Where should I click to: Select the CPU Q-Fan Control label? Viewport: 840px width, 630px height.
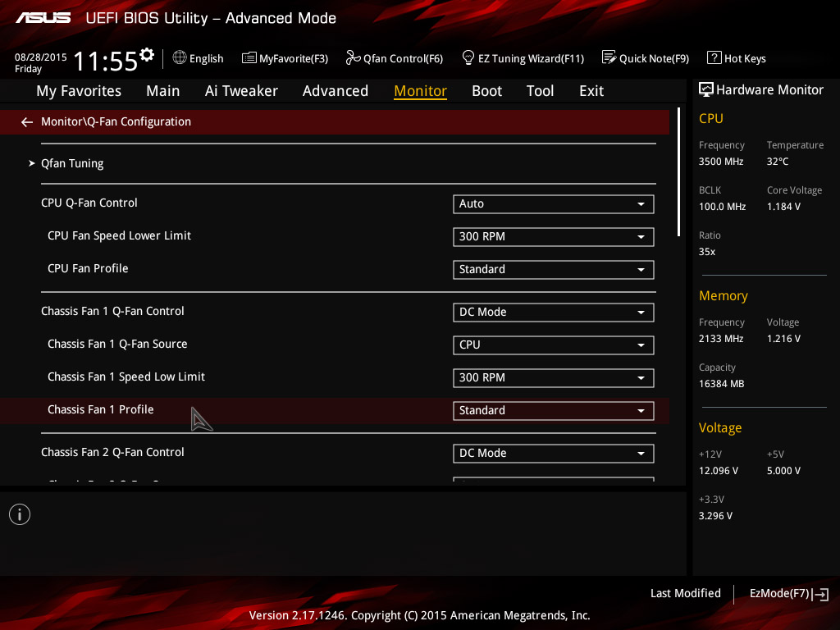(x=89, y=203)
